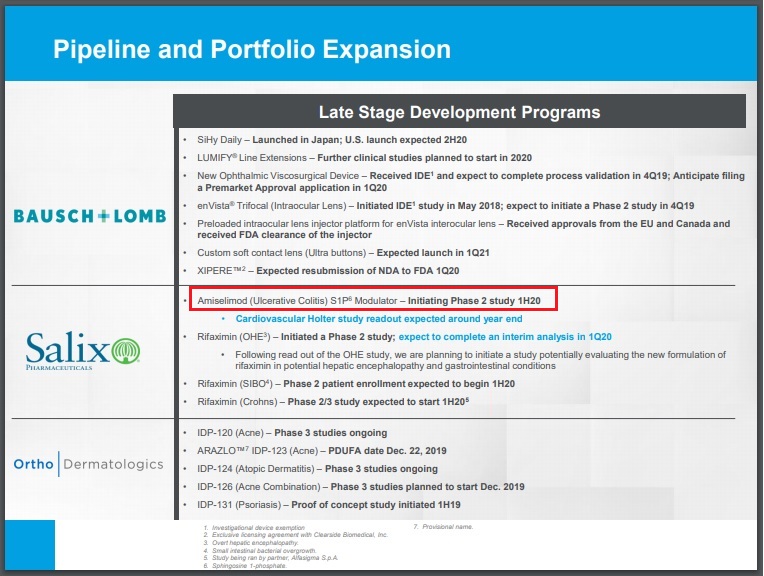This screenshot has height=576, width=764.
Task: Click footnote 1 'Investigational device exemption'
Action: tap(254, 527)
